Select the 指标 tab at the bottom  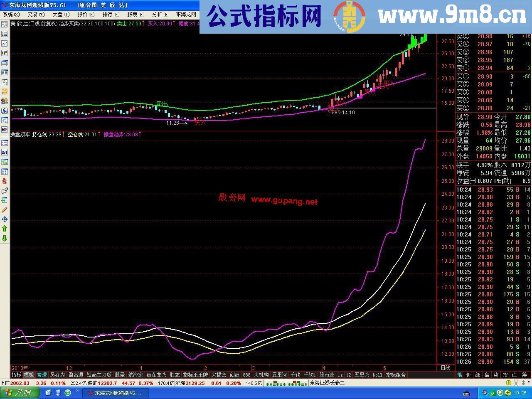coord(16,375)
